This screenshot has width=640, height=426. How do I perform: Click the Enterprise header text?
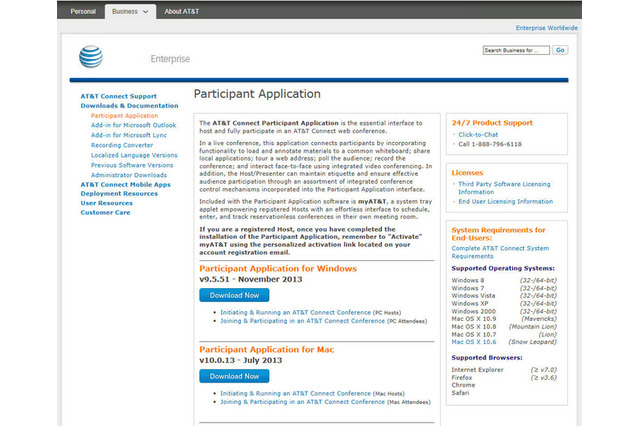(x=170, y=59)
